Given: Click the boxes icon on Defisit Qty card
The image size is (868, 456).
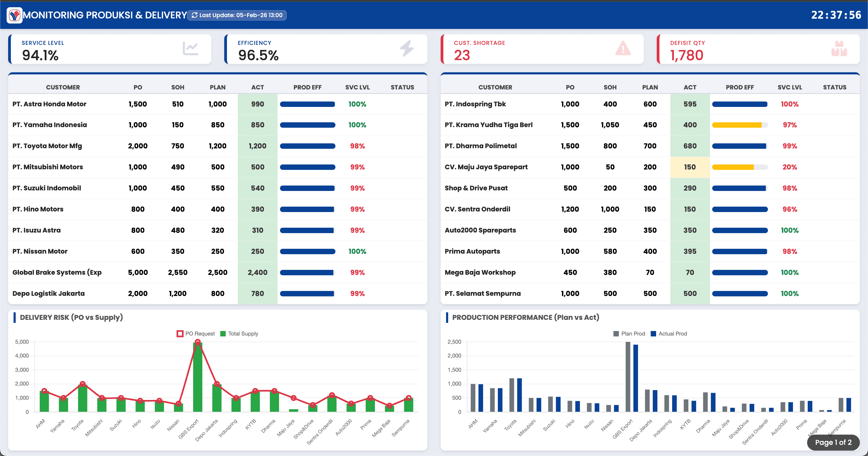Looking at the screenshot, I should tap(839, 48).
